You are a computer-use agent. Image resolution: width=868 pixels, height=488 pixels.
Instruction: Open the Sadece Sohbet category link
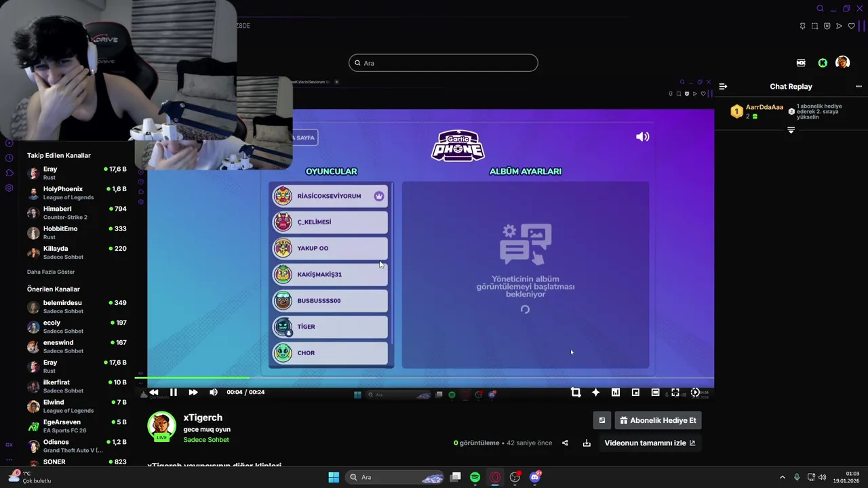tap(206, 440)
